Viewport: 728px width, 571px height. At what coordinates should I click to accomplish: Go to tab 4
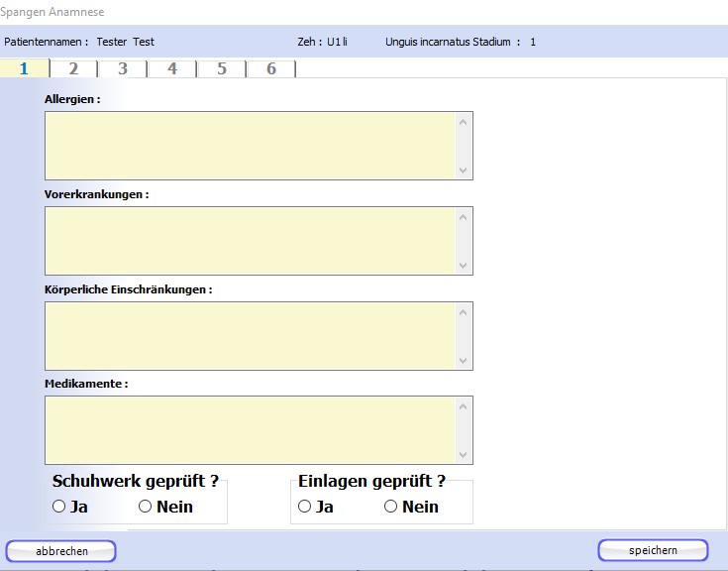click(172, 68)
